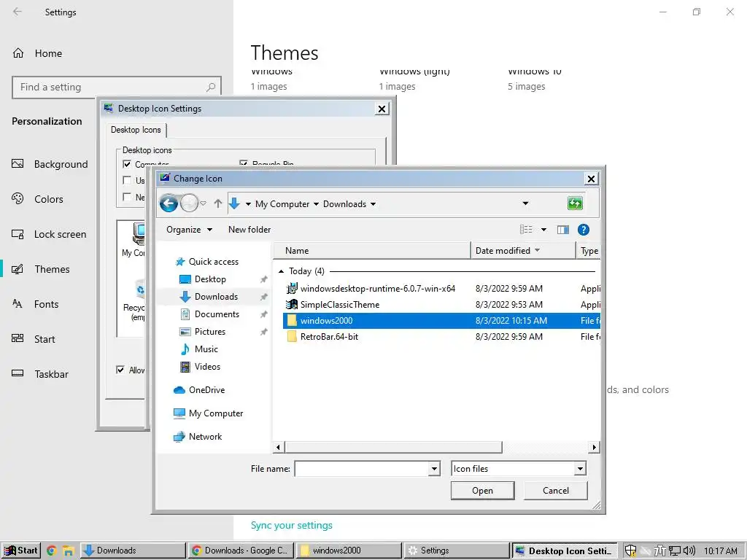Go up one folder level
Screen dimensions: 747x560
(217, 204)
